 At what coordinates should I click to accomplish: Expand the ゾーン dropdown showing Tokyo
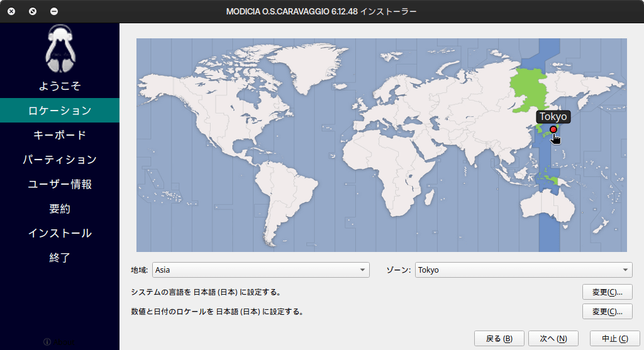click(x=523, y=270)
